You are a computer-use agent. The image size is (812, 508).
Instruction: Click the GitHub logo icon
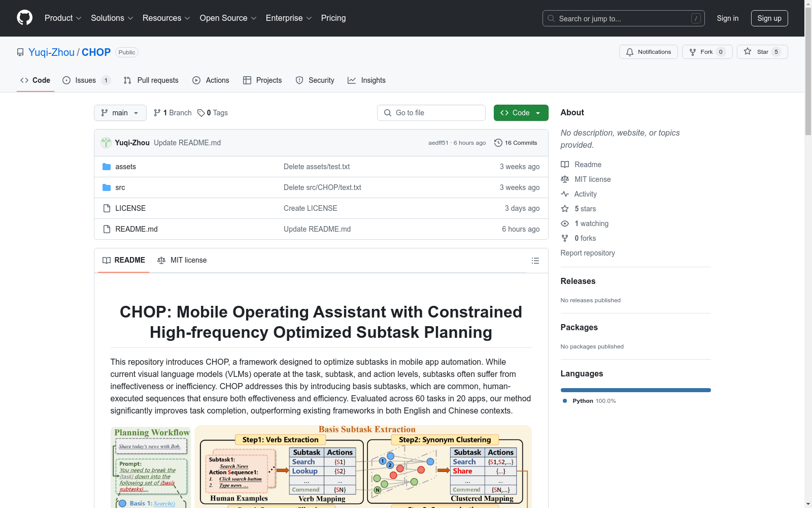(x=24, y=18)
